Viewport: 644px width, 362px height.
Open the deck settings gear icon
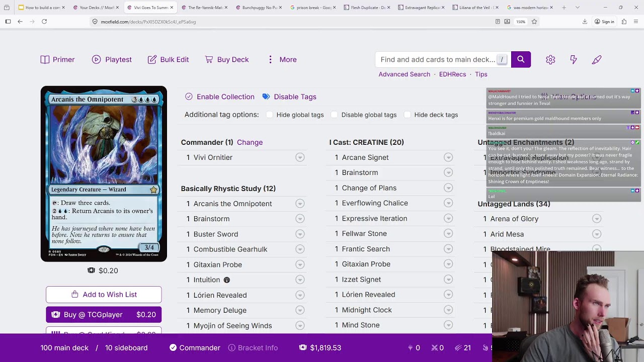tap(550, 59)
